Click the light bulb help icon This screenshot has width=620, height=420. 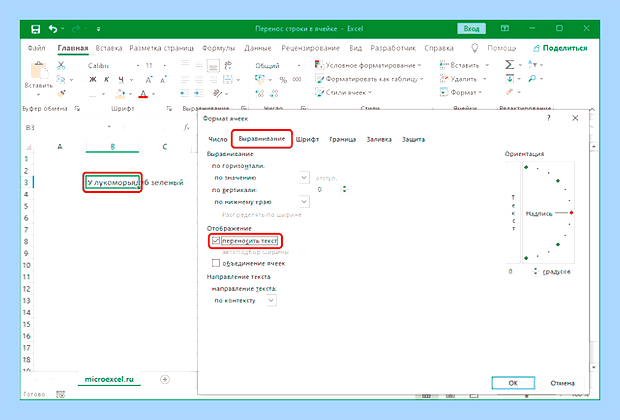coord(474,48)
